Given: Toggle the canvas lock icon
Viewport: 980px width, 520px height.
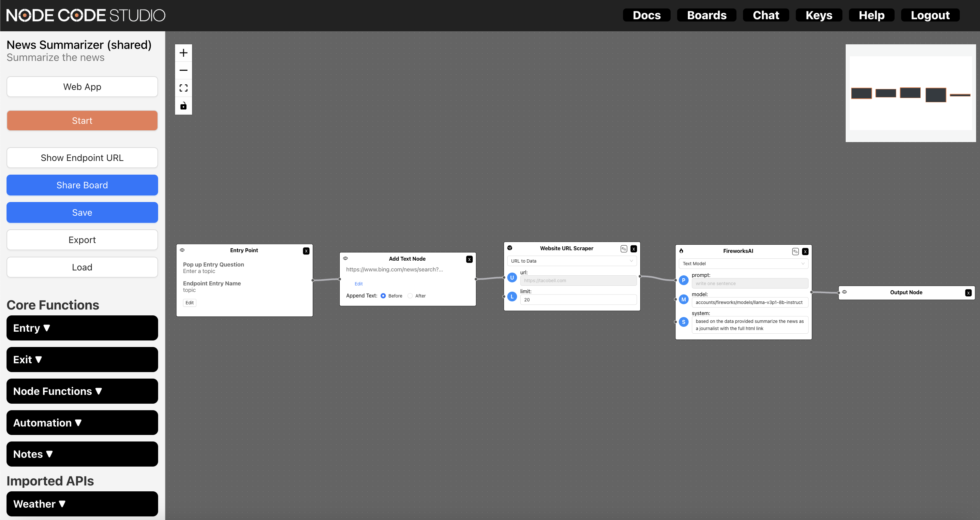Looking at the screenshot, I should click(183, 106).
